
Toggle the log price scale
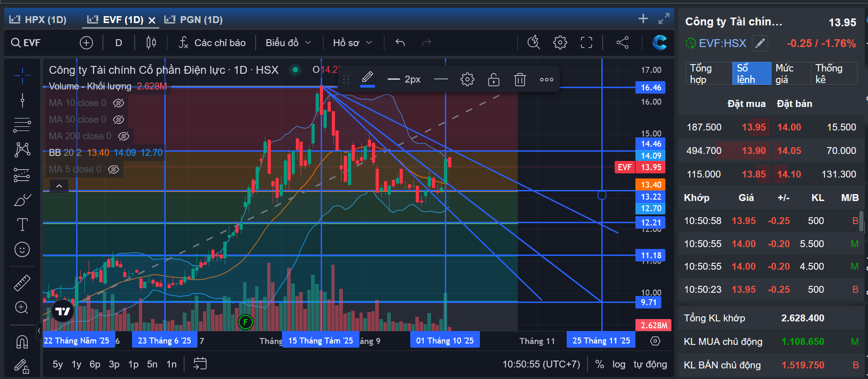(619, 364)
